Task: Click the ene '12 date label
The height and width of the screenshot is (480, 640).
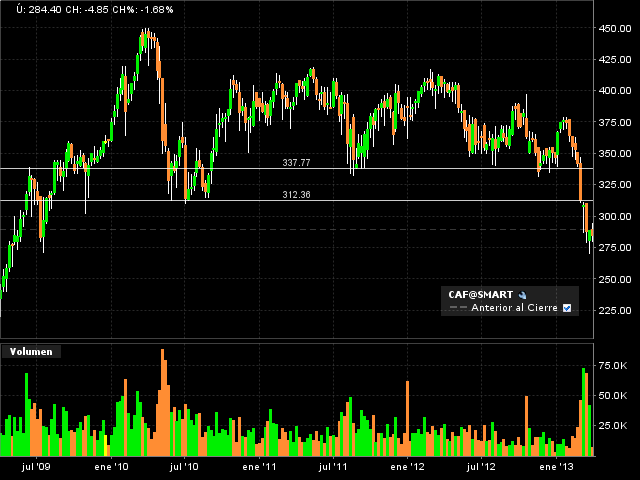Action: [x=407, y=467]
